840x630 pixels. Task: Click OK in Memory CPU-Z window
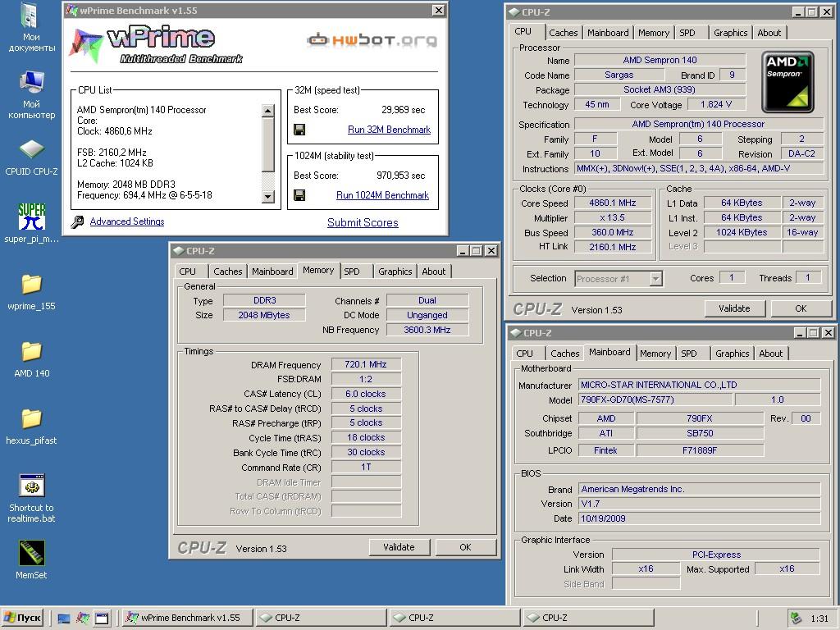[465, 547]
